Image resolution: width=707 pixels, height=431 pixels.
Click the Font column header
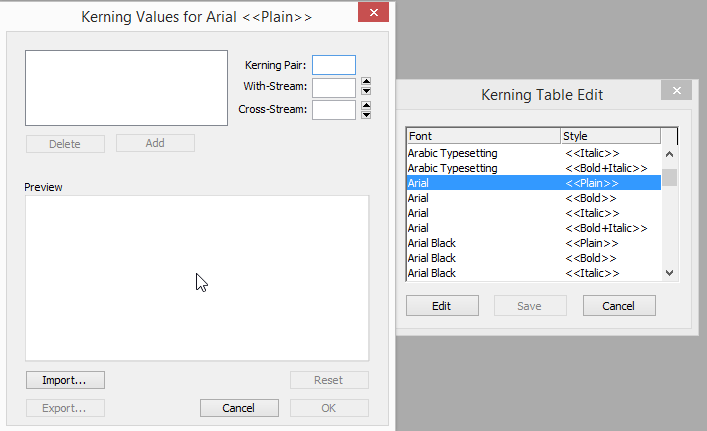point(483,136)
